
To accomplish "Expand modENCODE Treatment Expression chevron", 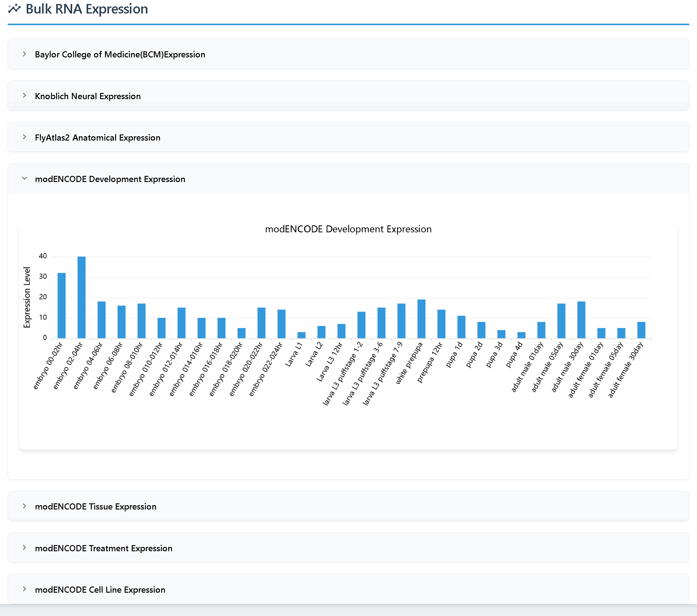I will 25,548.
